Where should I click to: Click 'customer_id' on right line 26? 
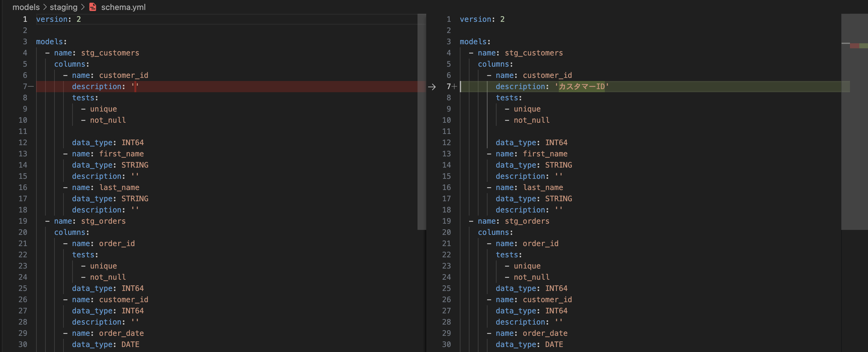pyautogui.click(x=547, y=300)
